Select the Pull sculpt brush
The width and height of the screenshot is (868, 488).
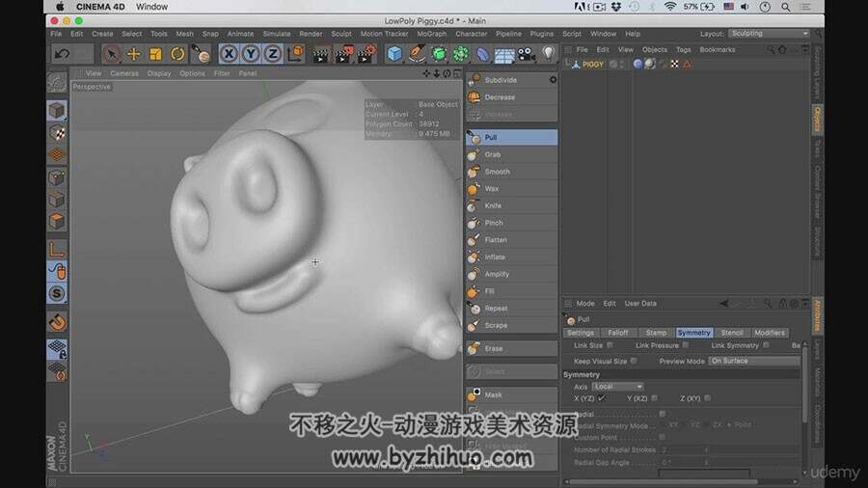coord(511,137)
